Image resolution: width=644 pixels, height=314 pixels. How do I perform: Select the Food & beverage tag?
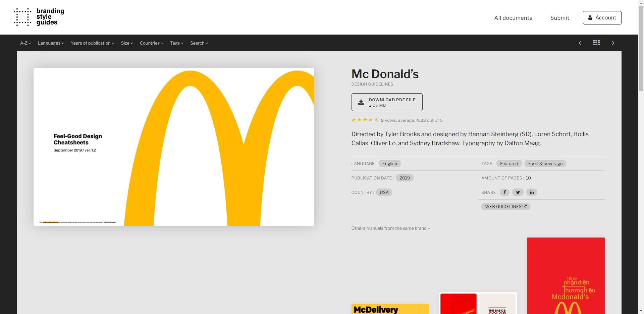click(545, 163)
